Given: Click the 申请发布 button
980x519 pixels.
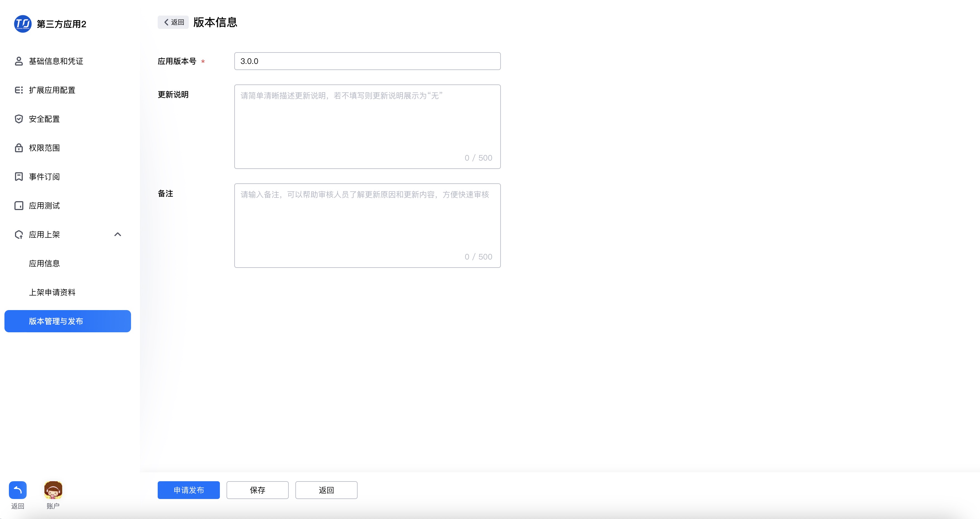Looking at the screenshot, I should click(x=189, y=490).
